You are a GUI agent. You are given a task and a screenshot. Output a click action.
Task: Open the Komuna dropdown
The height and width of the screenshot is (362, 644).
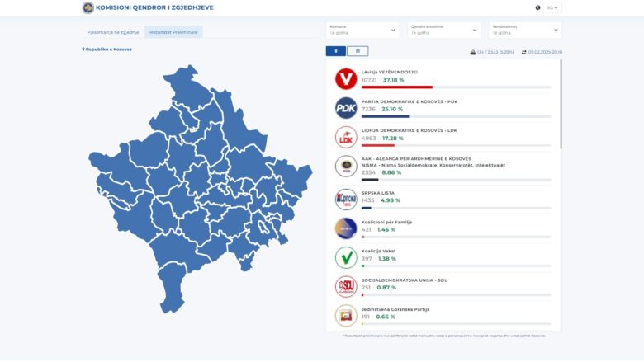coord(362,30)
